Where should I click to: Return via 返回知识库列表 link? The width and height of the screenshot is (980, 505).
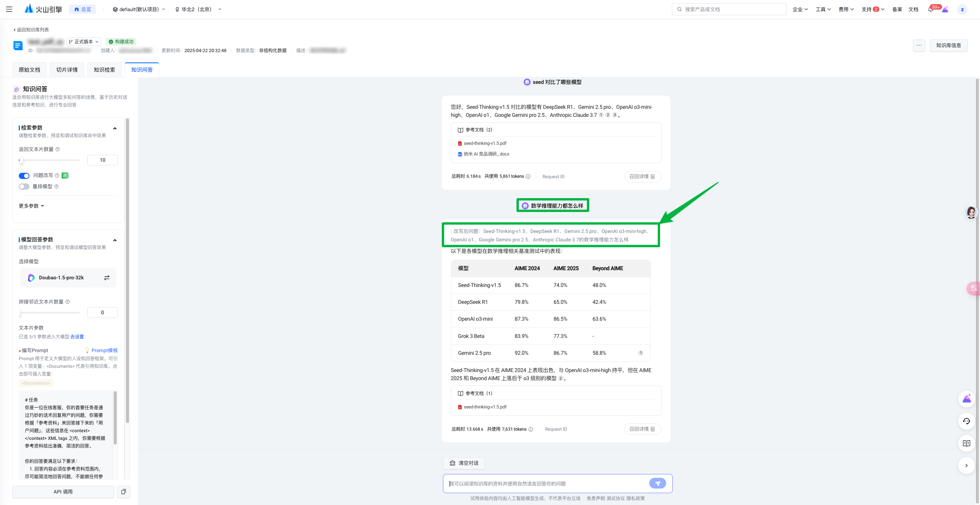pyautogui.click(x=31, y=30)
